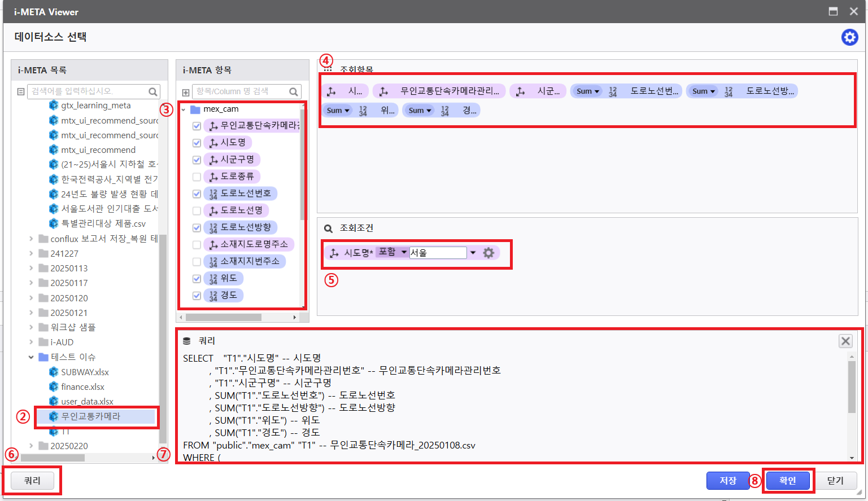Open the filter condition gear settings
This screenshot has height=501, width=868.
tap(488, 253)
